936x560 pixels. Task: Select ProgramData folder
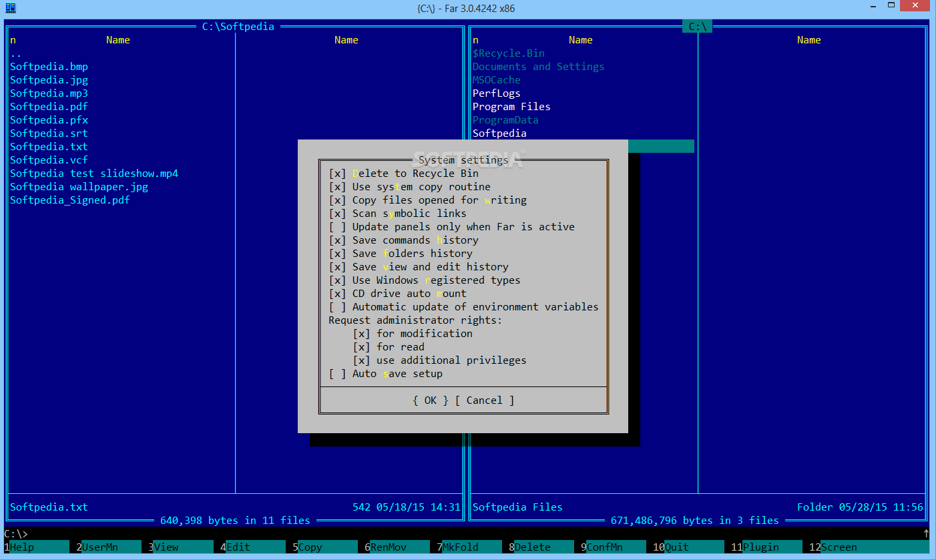[x=505, y=120]
